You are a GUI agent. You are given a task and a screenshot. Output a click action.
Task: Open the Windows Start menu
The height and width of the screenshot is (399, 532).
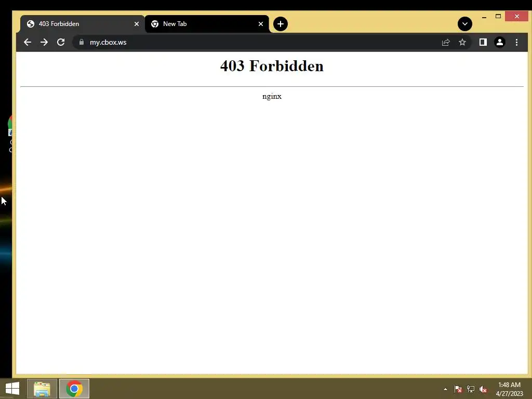click(12, 389)
